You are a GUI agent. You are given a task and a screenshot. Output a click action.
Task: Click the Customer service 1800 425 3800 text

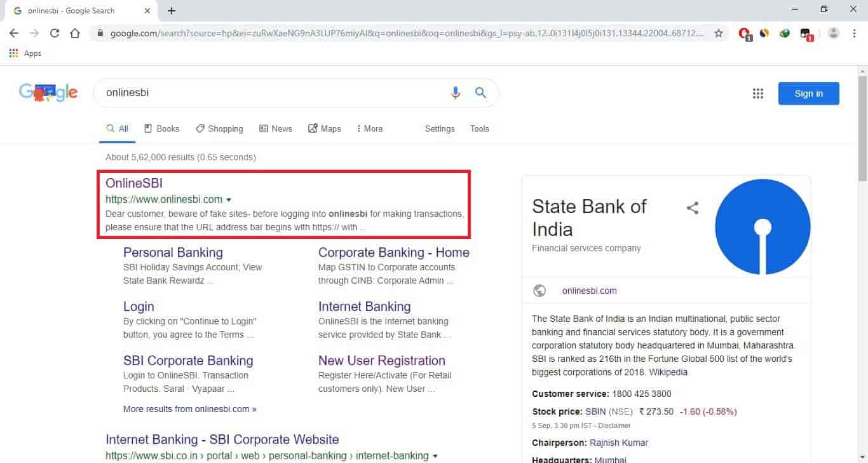point(602,394)
